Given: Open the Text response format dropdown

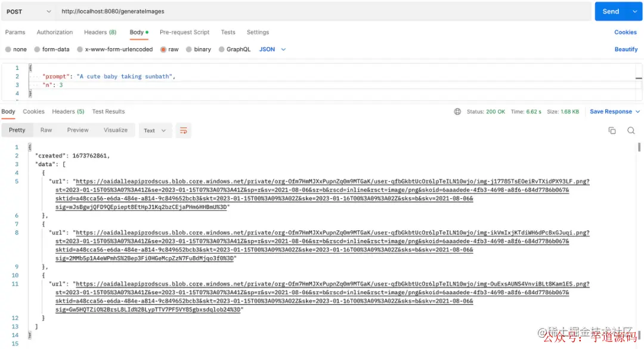Looking at the screenshot, I should coord(155,130).
